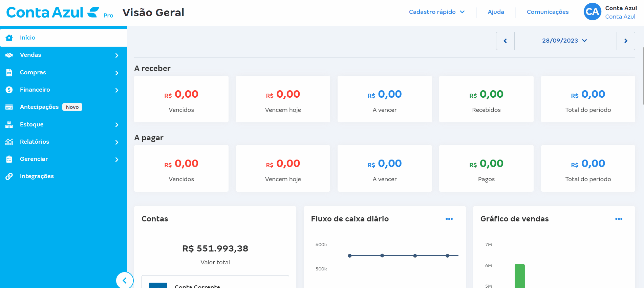
Task: Open A pagar A vencer card
Action: pos(385,168)
